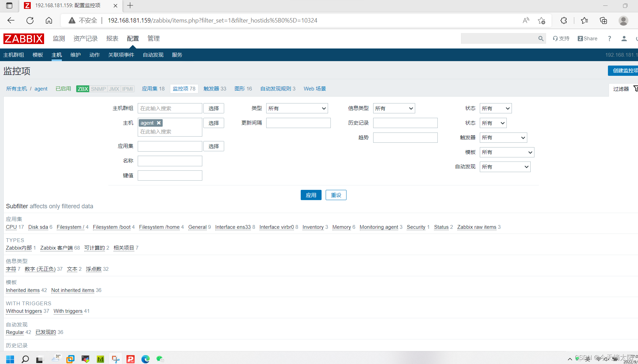Open the first 状态 dropdown
The height and width of the screenshot is (364, 638).
pyautogui.click(x=496, y=108)
